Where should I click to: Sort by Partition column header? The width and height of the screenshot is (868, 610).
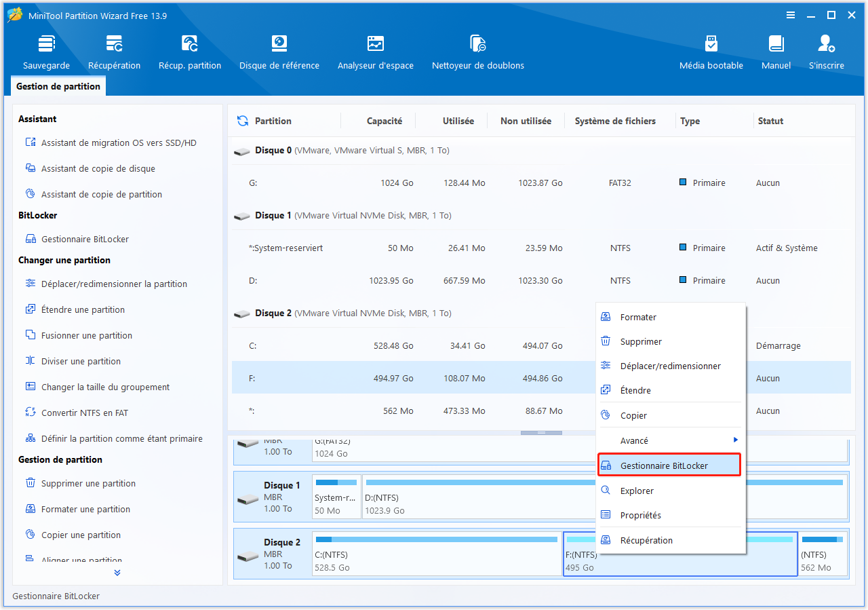[273, 121]
